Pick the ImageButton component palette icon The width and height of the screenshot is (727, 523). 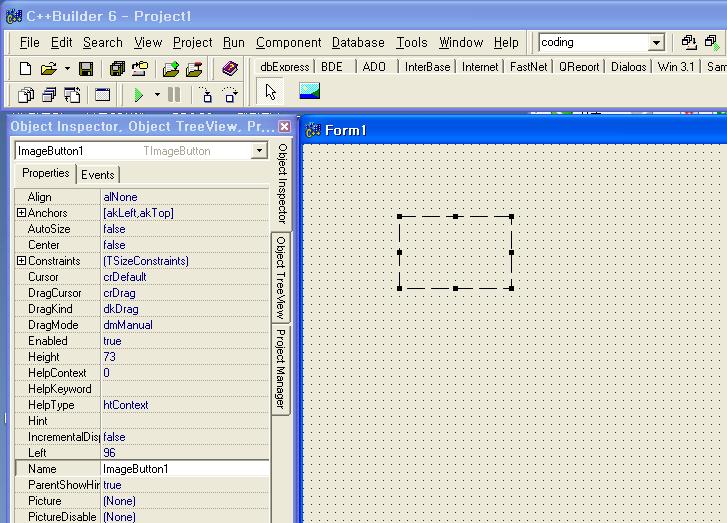pos(309,93)
